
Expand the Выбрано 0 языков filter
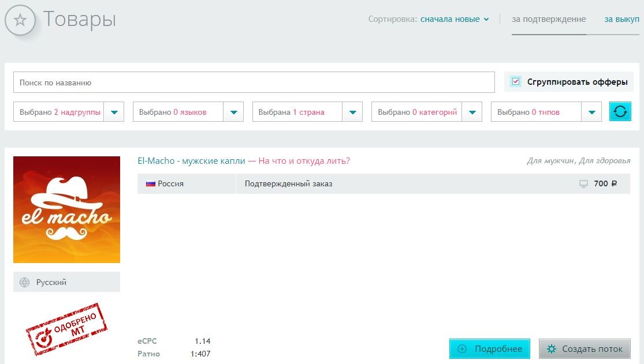pos(188,112)
